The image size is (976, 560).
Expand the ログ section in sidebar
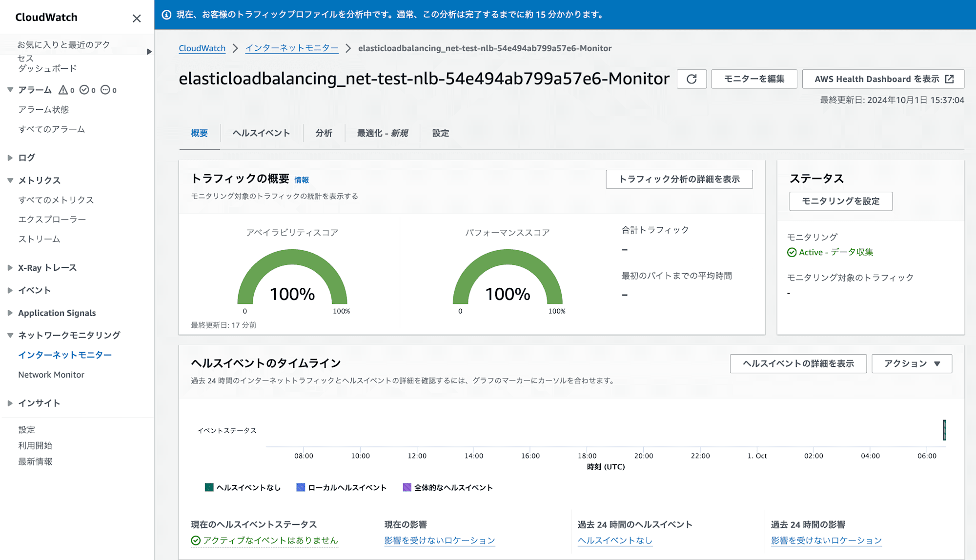[x=10, y=158]
